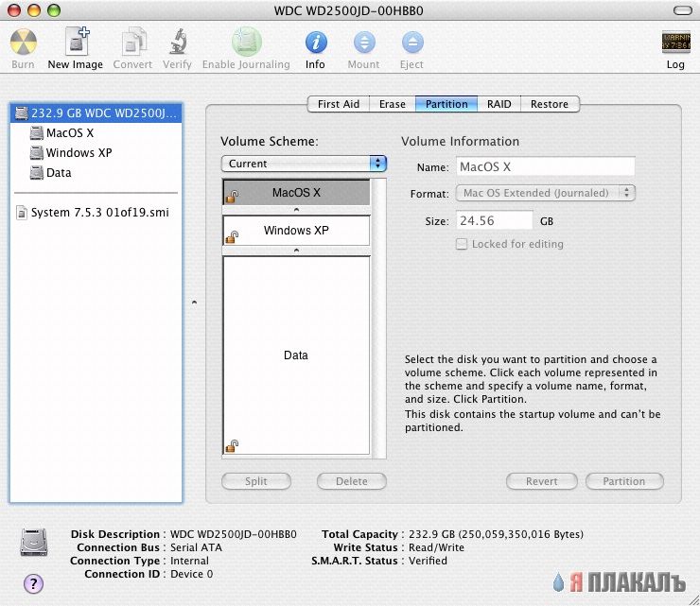Viewport: 700px width, 606px height.
Task: Click the window resize grip corner
Action: click(693, 599)
